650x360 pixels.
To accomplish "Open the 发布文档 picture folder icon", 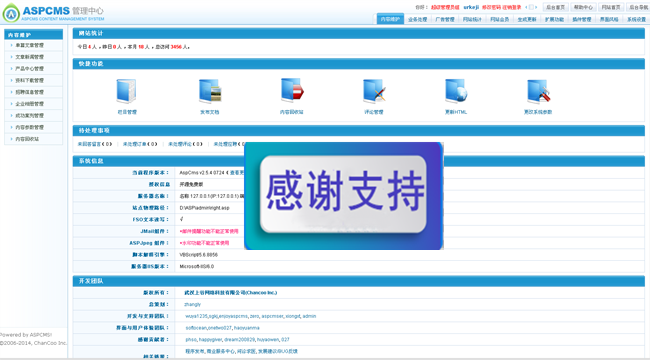I will point(210,91).
